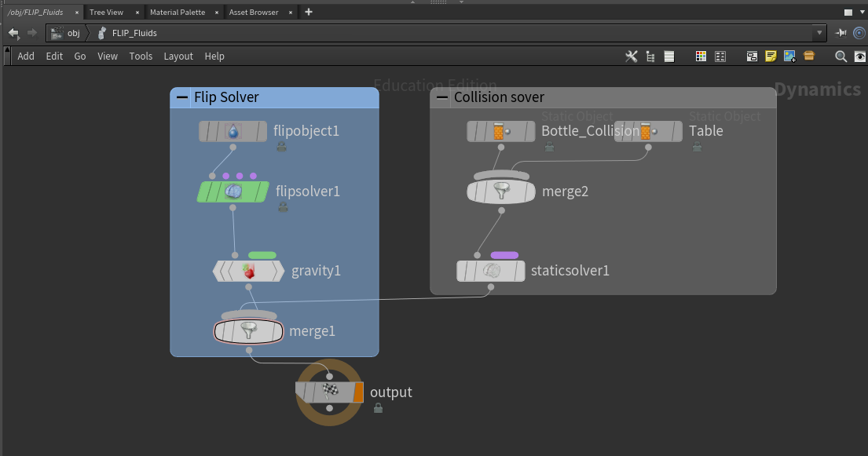
Task: Select the /obj/FLIP_Fluids tab
Action: point(35,13)
